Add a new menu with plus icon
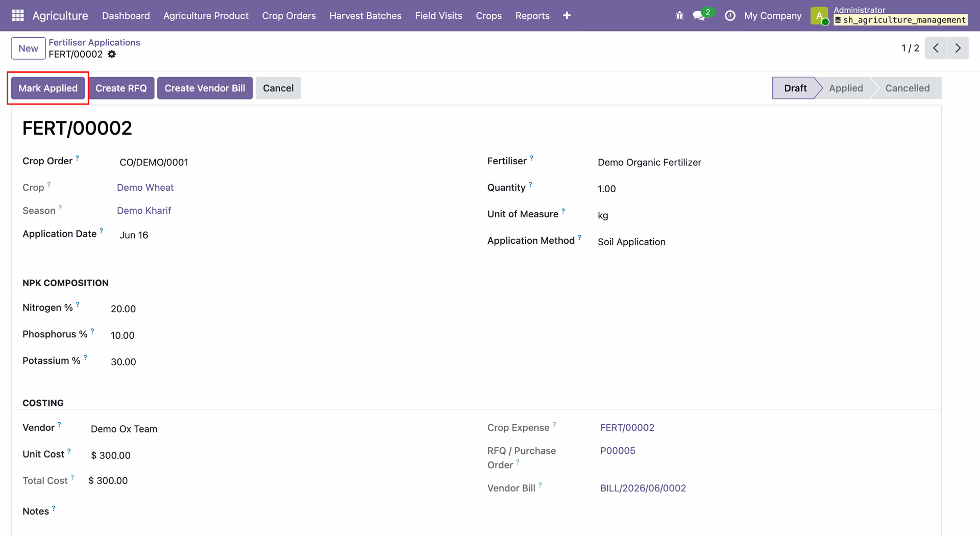980x536 pixels. (567, 16)
